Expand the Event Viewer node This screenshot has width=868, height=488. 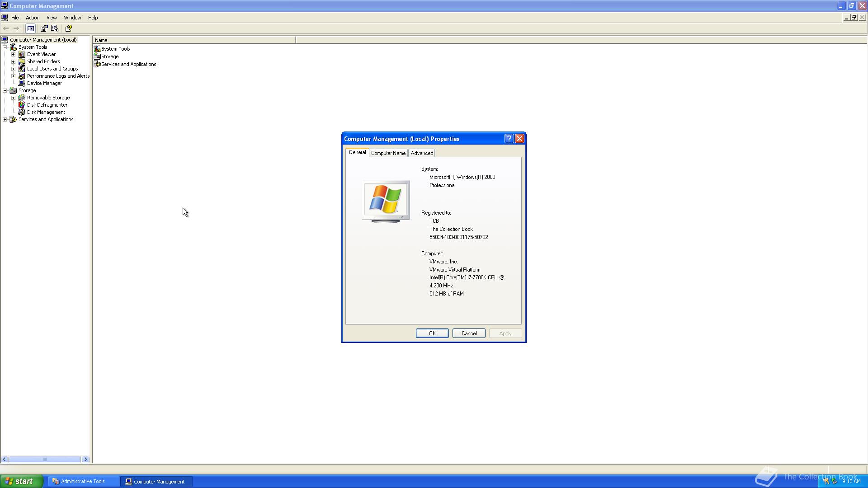click(x=14, y=54)
